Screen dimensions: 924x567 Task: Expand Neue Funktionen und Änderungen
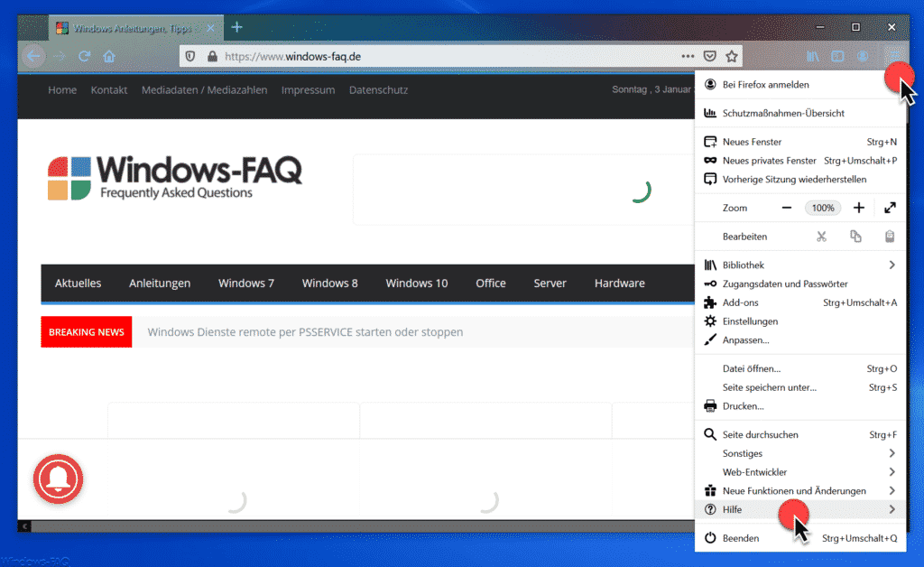pos(800,491)
